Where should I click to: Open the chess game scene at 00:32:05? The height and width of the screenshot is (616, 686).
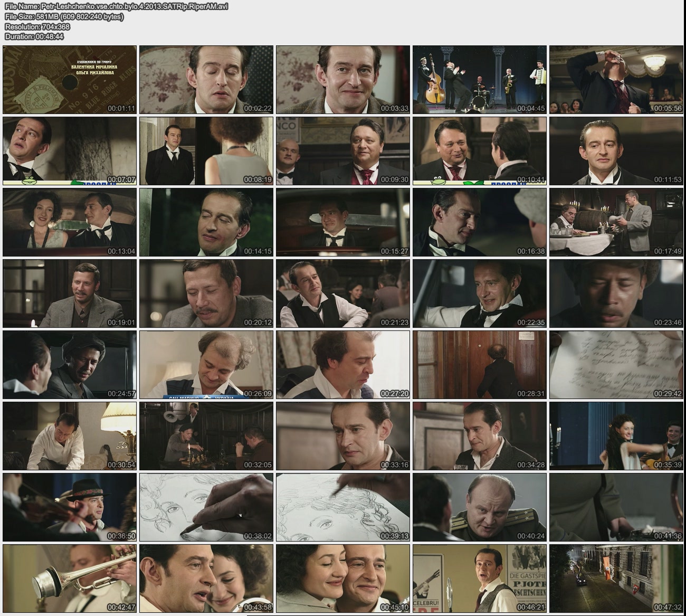tap(206, 436)
